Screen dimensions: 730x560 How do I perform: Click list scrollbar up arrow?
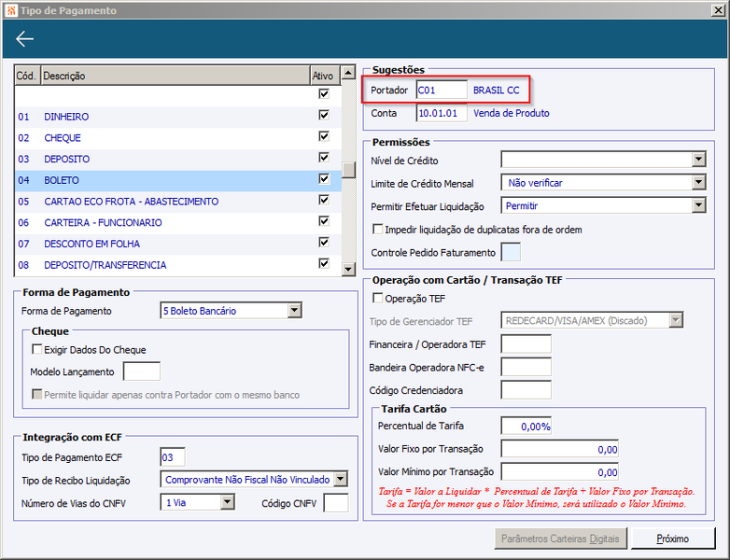348,73
